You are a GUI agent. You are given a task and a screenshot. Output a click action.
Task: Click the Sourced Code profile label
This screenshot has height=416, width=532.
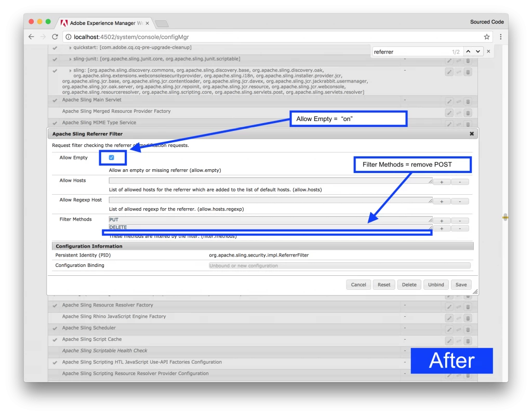coord(487,22)
